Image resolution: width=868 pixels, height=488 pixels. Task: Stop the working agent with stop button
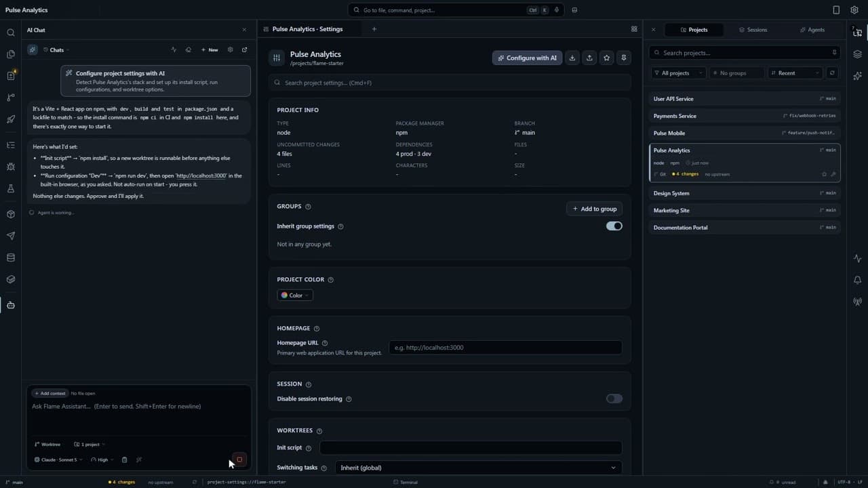coord(239,460)
